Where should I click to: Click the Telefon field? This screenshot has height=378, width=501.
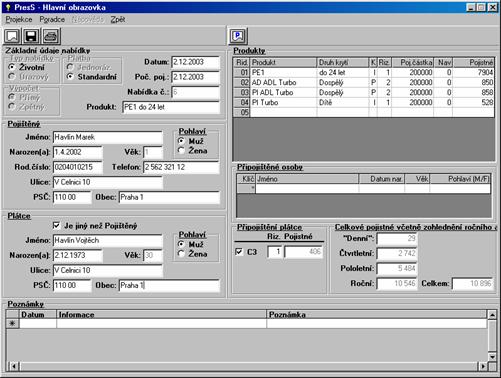[181, 167]
